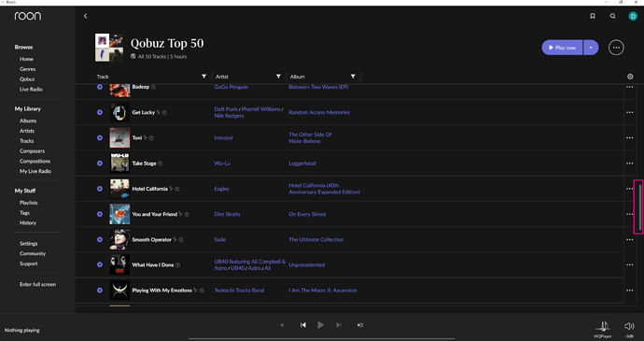
Task: Open more options for Toni row
Action: (x=630, y=137)
